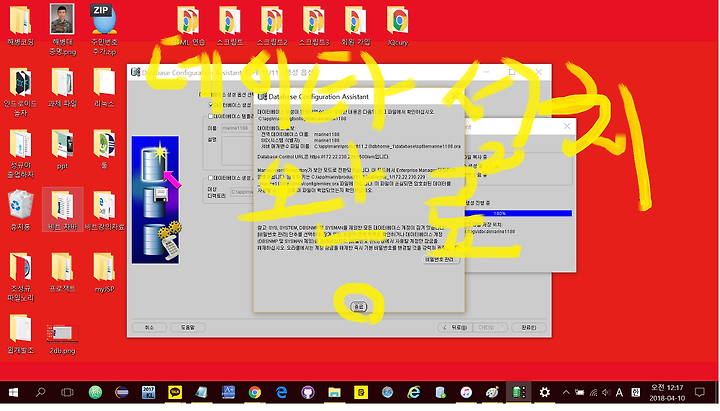
Task: Select the 해병코딩 desktop folder
Action: point(20,26)
